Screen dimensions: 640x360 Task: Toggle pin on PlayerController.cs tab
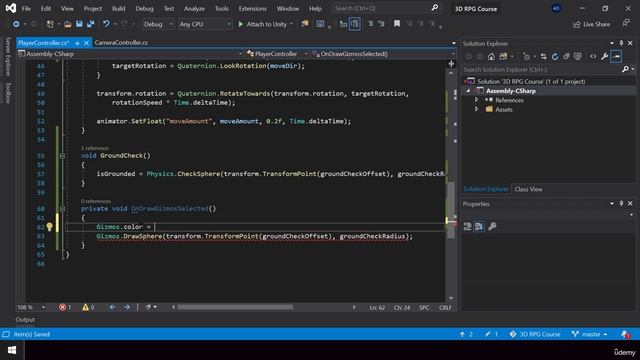(77, 43)
